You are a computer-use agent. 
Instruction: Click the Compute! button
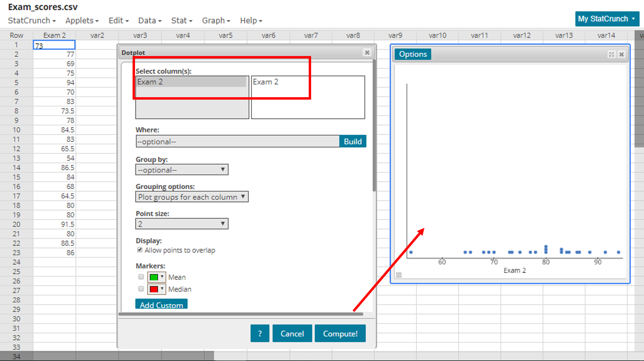[x=340, y=334]
